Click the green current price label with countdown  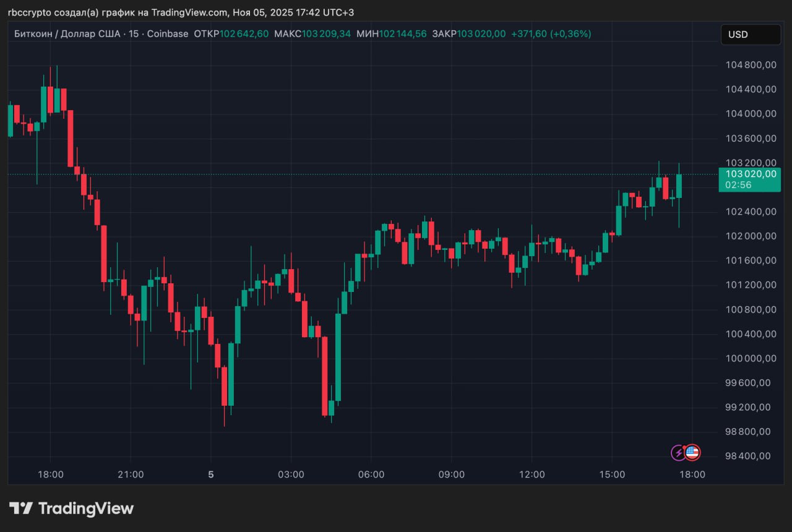749,179
